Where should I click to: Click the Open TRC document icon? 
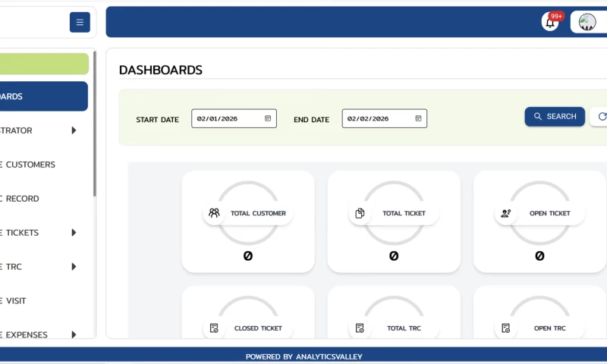pos(505,328)
